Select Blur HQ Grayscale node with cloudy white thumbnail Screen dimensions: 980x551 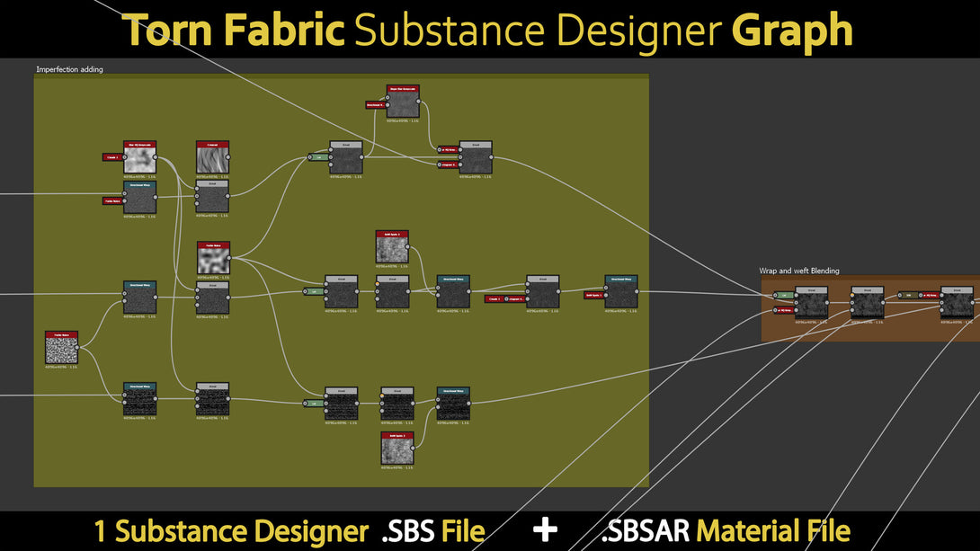[x=139, y=156]
